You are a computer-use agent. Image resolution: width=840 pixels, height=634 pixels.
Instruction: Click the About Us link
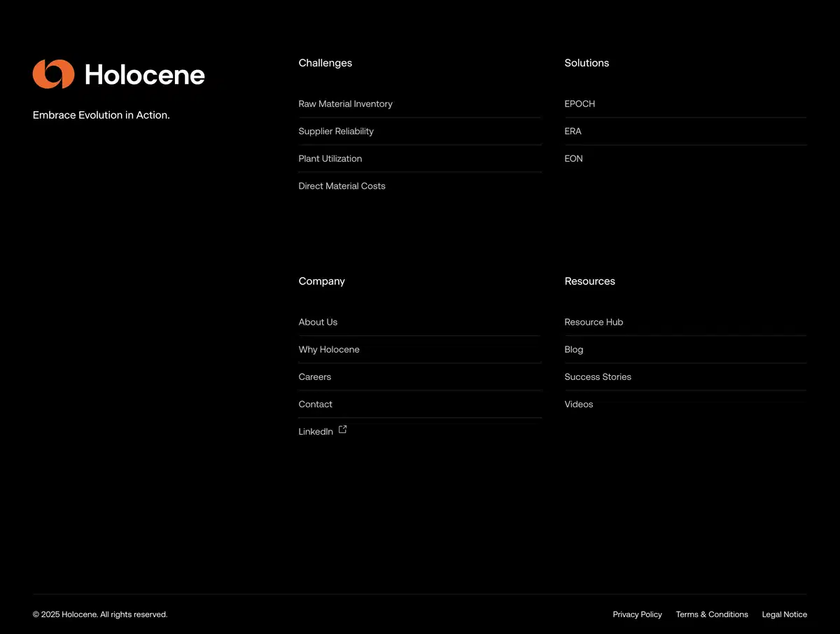[318, 322]
